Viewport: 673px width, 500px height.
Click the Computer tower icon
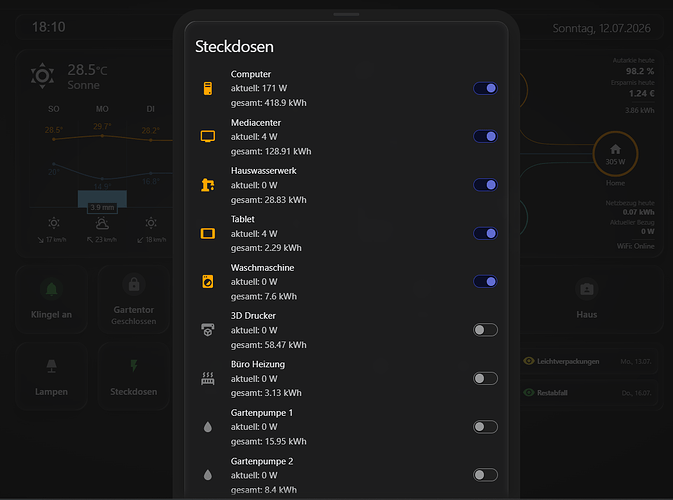coord(208,88)
